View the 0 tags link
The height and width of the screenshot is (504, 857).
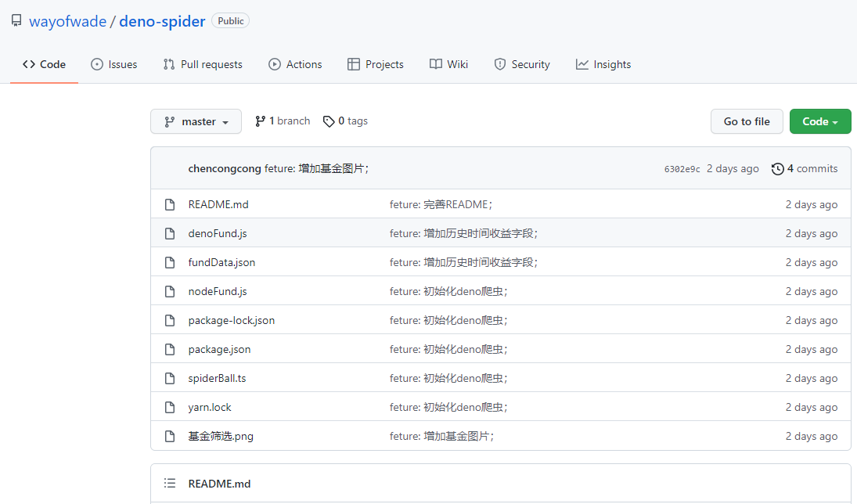click(345, 121)
